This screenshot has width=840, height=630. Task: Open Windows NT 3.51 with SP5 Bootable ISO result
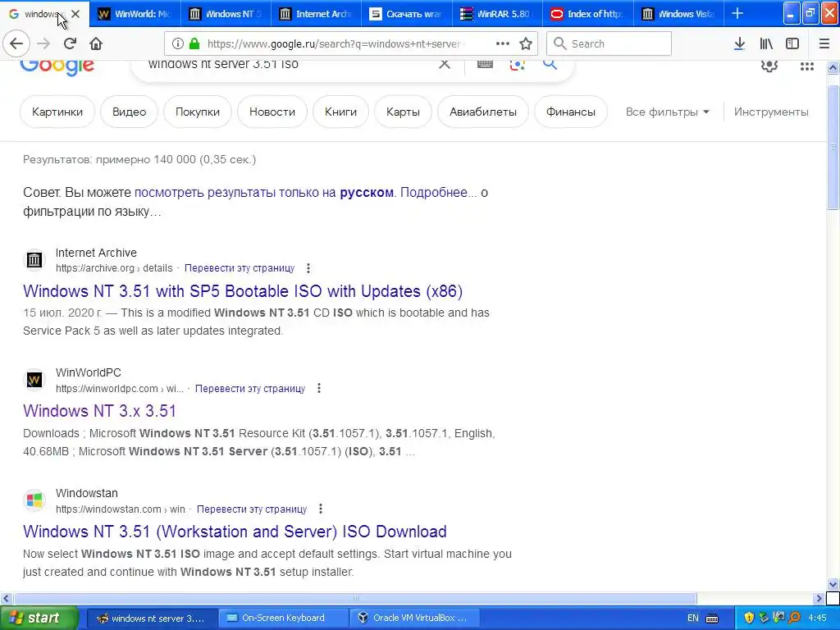click(243, 291)
